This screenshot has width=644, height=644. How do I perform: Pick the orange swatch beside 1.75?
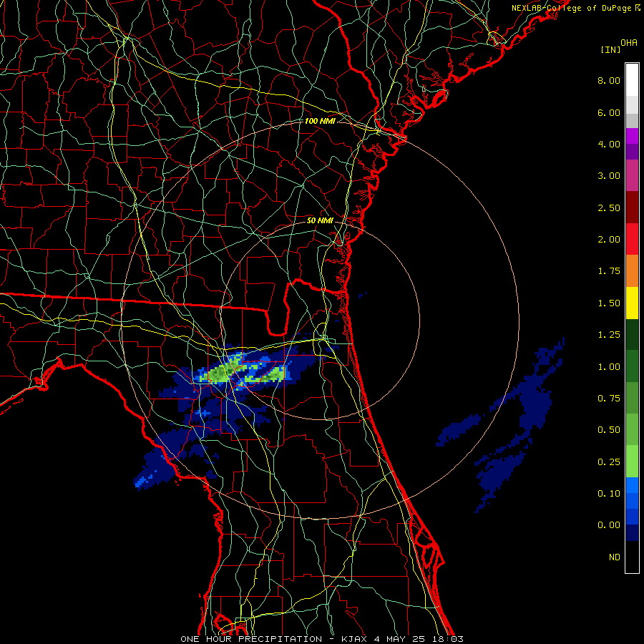point(632,271)
